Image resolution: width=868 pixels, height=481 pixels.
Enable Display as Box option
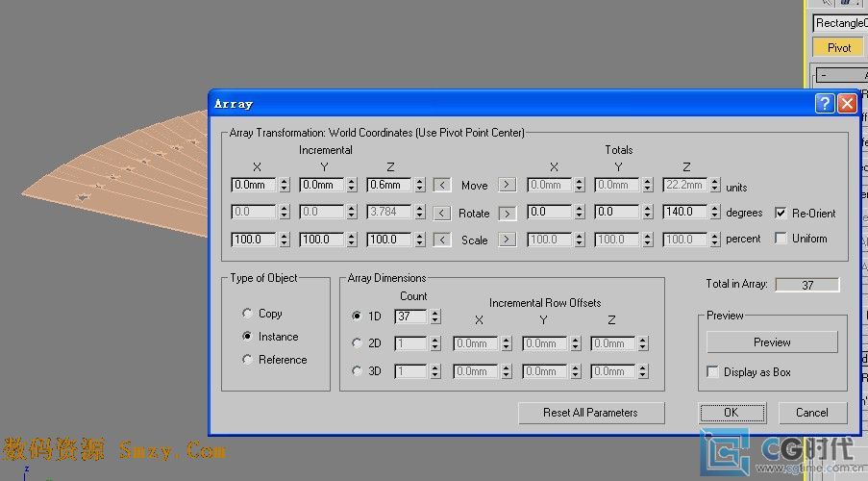coord(712,372)
